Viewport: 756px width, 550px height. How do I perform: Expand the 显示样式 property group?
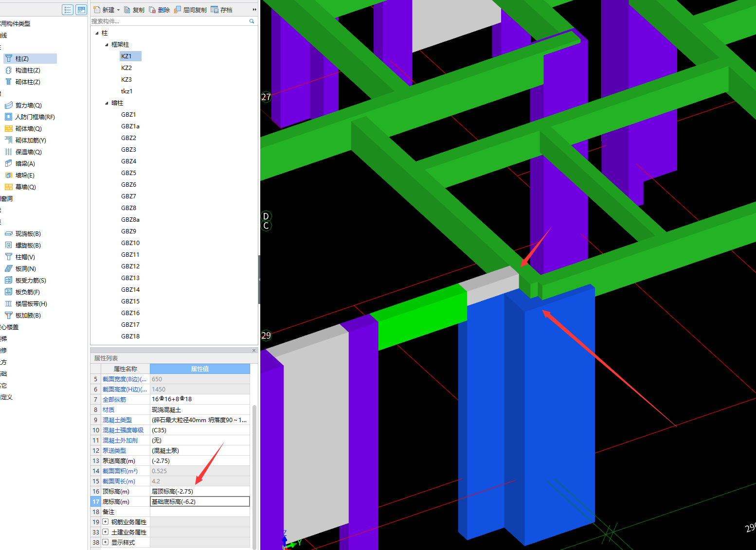(105, 542)
